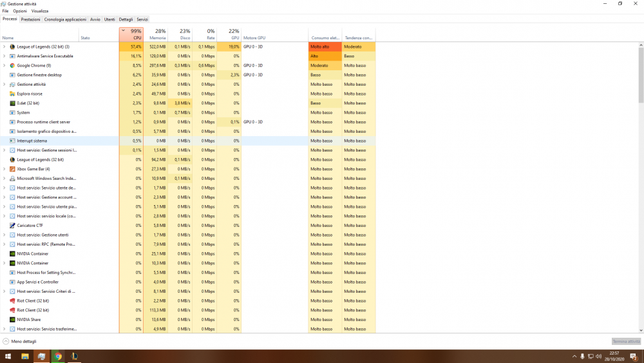The width and height of the screenshot is (644, 363).
Task: Sort by the Nome column header
Action: (x=39, y=35)
